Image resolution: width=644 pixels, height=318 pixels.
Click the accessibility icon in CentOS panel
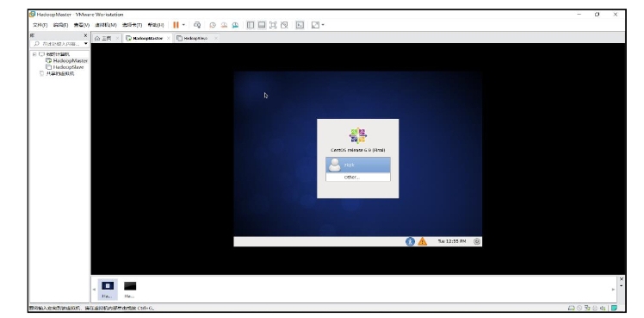411,241
